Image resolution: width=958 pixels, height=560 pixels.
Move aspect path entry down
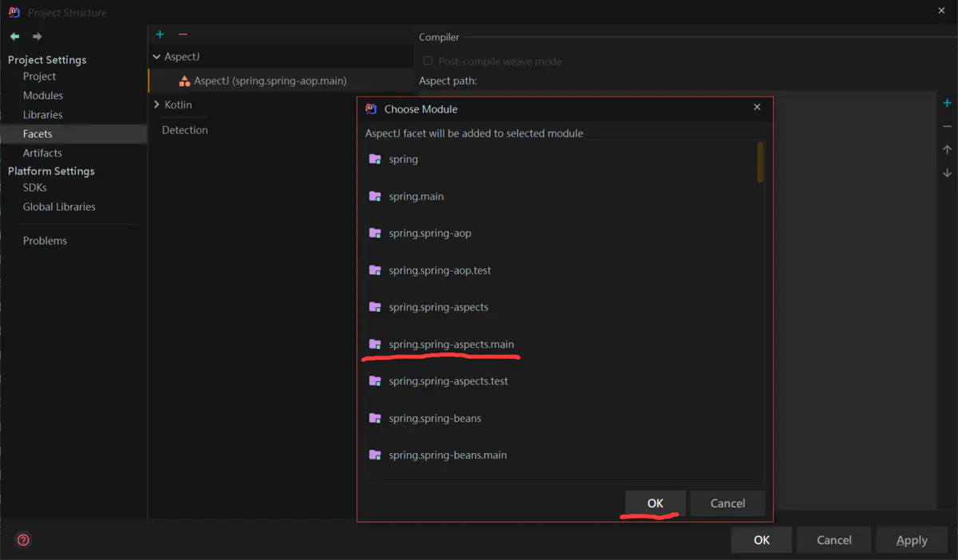[x=947, y=172]
